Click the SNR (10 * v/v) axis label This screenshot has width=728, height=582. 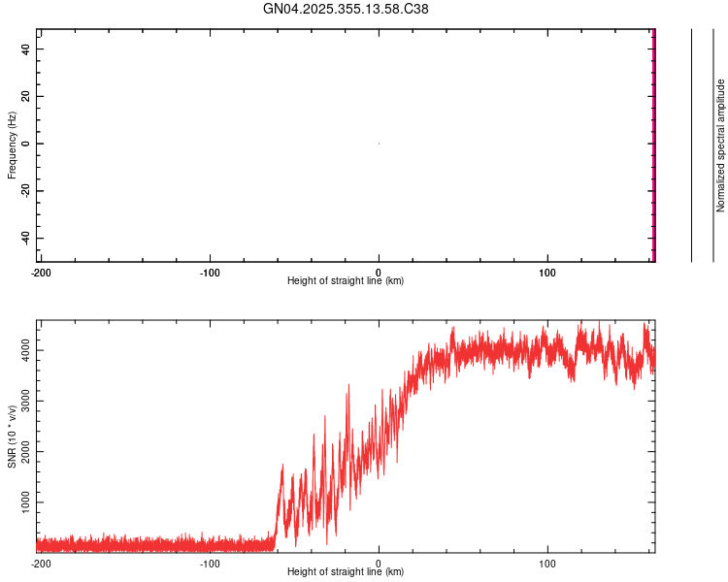pos(12,436)
